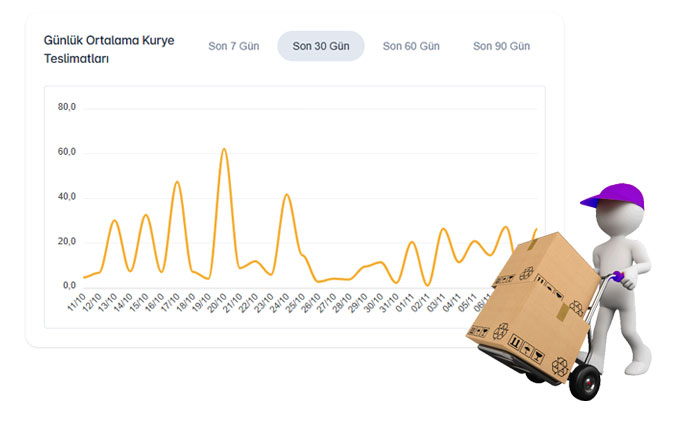
Task: Click the hand truck wheel
Action: [586, 381]
